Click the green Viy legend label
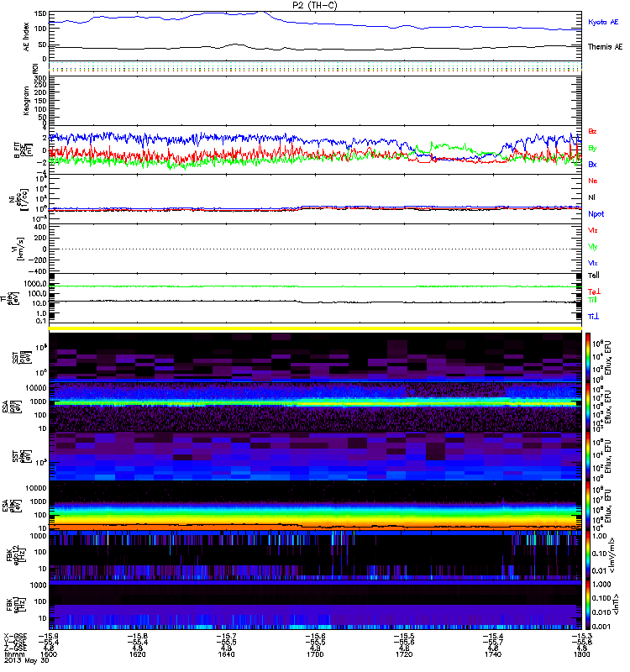 [593, 247]
